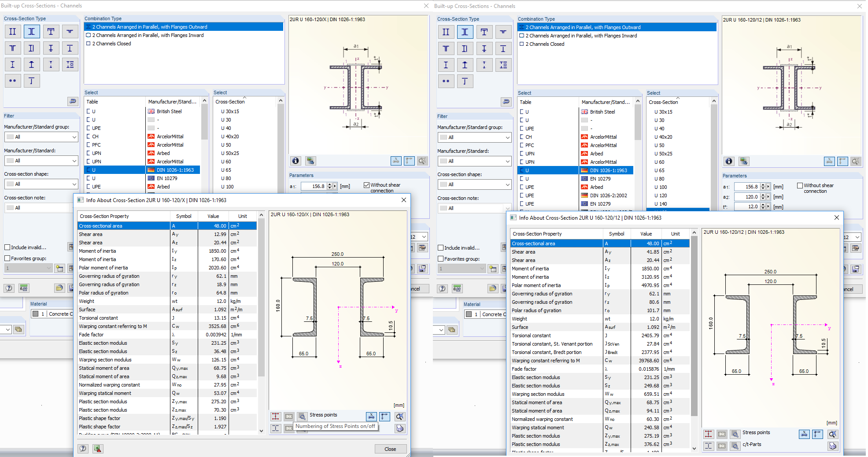Toggle stress point numbering in left info dialog
The height and width of the screenshot is (457, 868).
pos(289,416)
